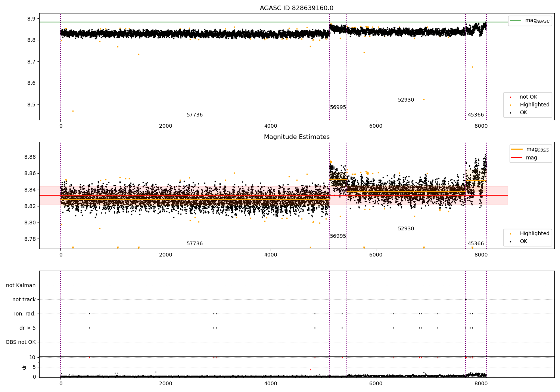Click the lowest orange outlier point near 8.47 in top plot
This screenshot has height=392, width=560.
[73, 111]
